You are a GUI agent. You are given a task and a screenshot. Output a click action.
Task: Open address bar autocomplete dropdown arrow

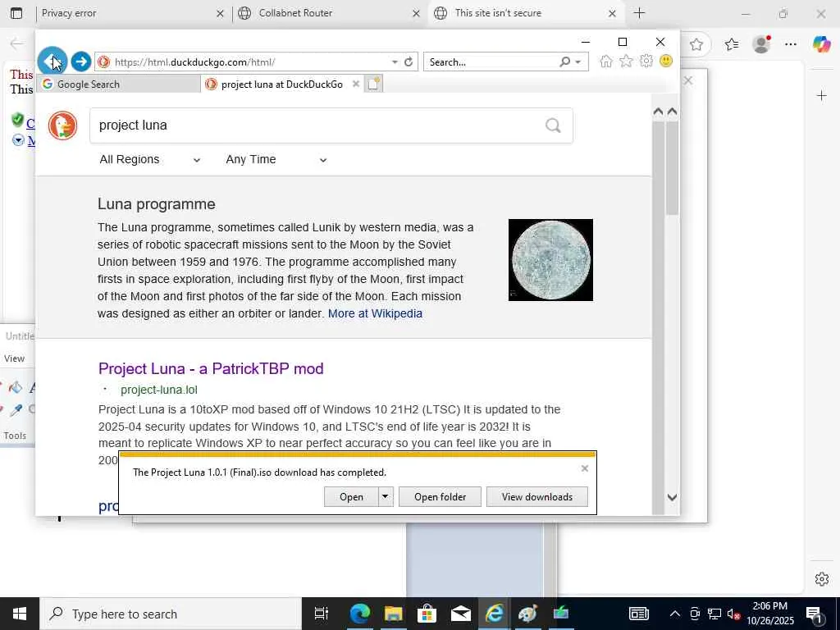pos(395,62)
